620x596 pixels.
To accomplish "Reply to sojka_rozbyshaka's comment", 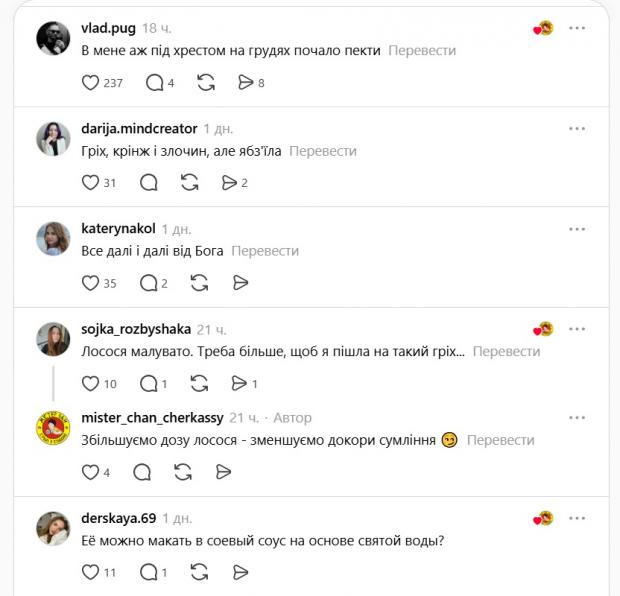I will pos(149,383).
